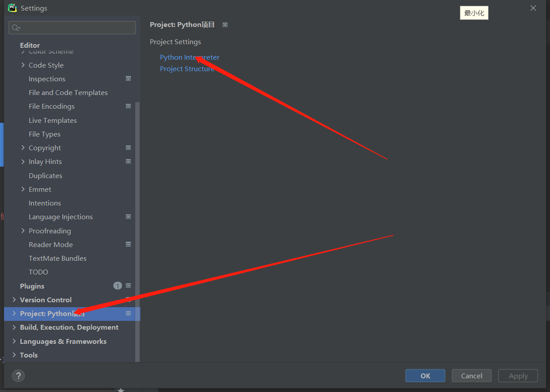This screenshot has height=392, width=550.
Task: Expand the Project: Python项目 section
Action: pos(14,313)
